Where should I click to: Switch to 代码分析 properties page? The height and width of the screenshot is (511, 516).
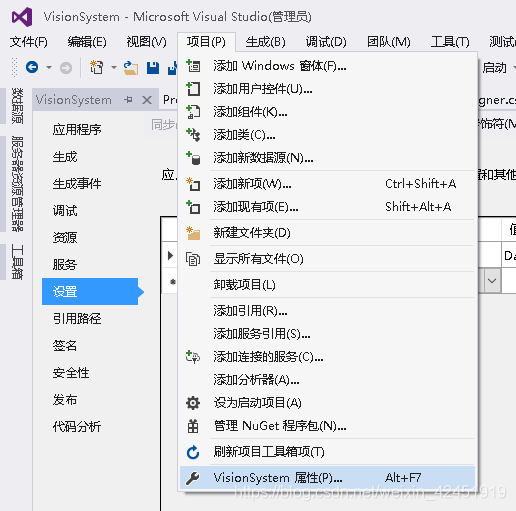[77, 427]
